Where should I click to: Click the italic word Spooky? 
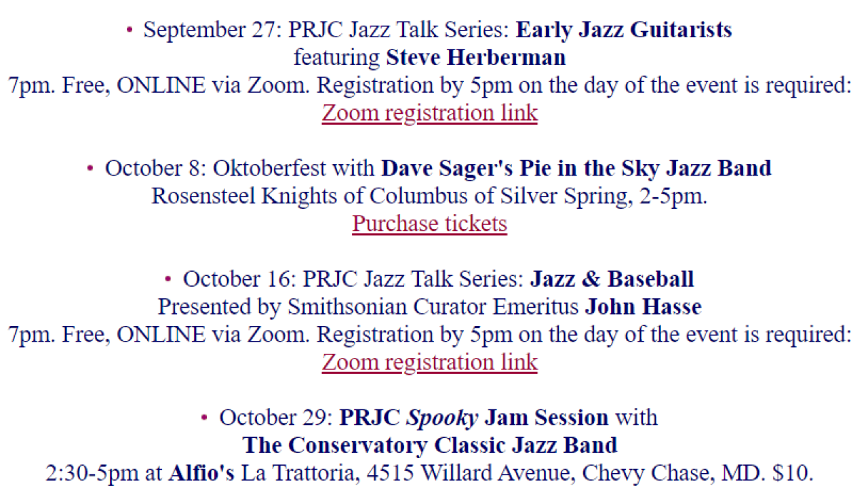[442, 418]
